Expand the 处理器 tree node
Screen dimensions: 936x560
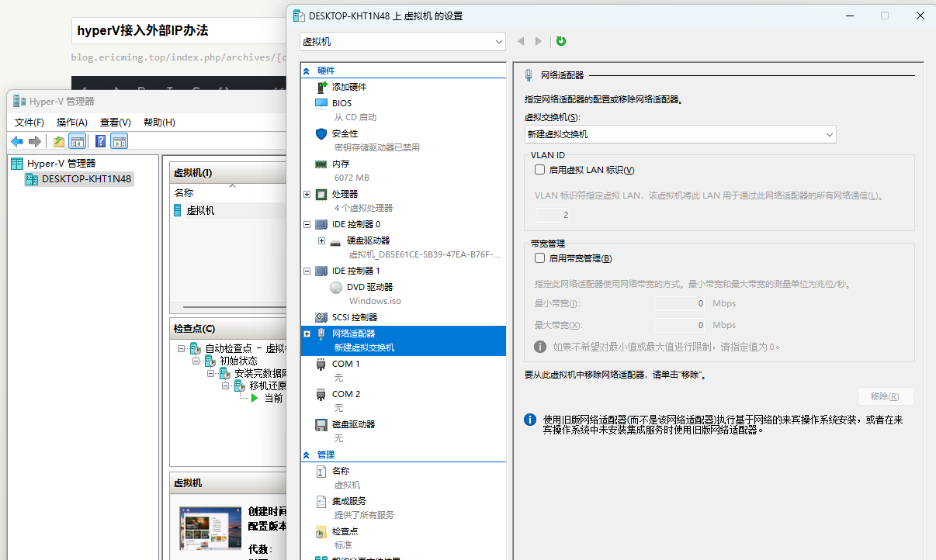[x=307, y=194]
